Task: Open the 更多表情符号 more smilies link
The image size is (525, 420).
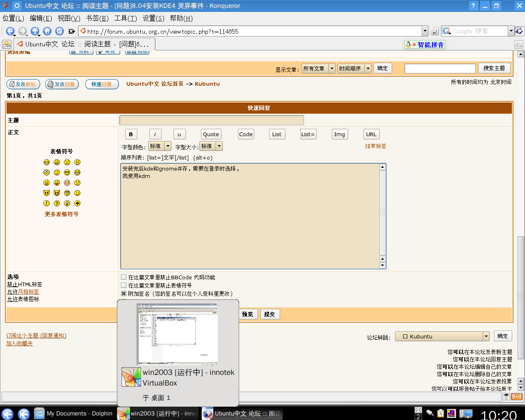Action: pyautogui.click(x=62, y=214)
